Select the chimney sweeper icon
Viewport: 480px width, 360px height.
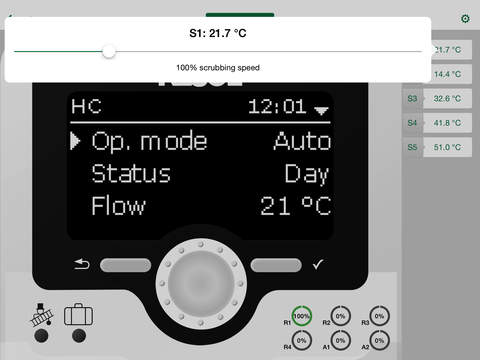point(41,314)
